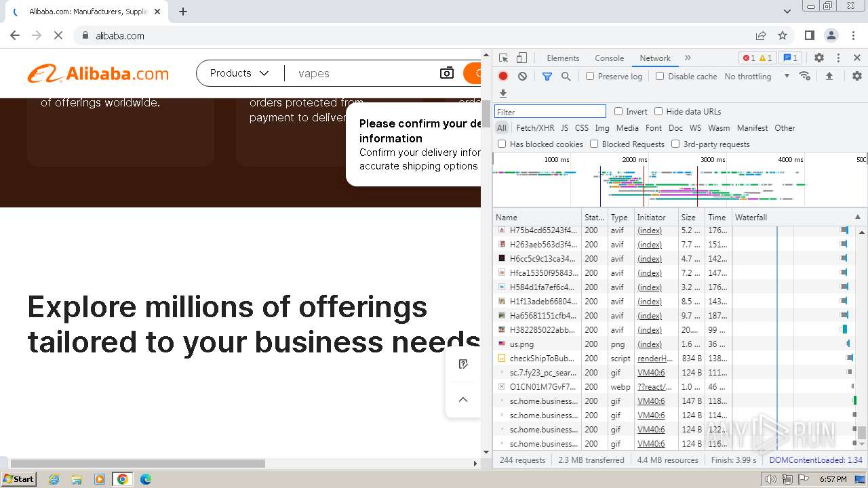The width and height of the screenshot is (868, 488).
Task: Open network conditions wifi icon
Action: [805, 77]
